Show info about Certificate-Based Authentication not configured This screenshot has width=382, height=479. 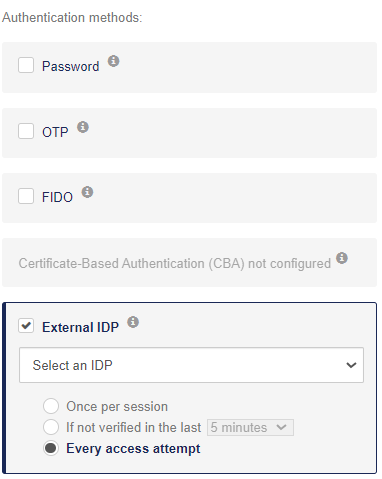pyautogui.click(x=342, y=258)
